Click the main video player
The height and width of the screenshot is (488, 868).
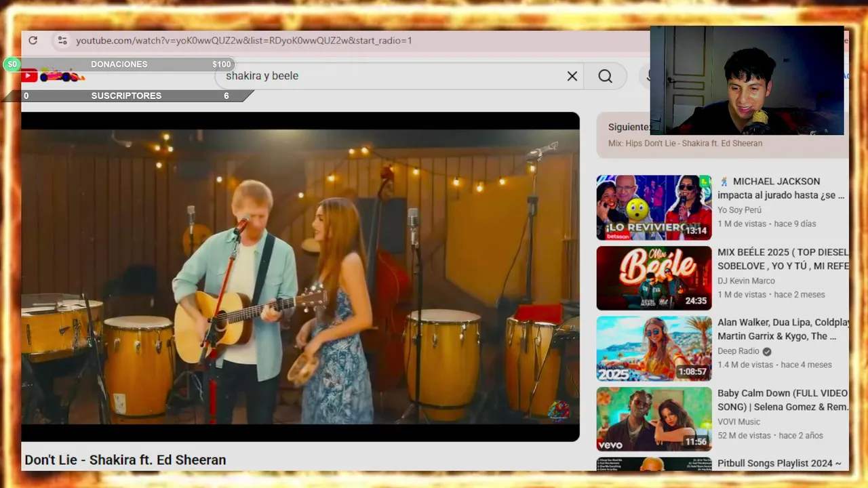coord(300,277)
